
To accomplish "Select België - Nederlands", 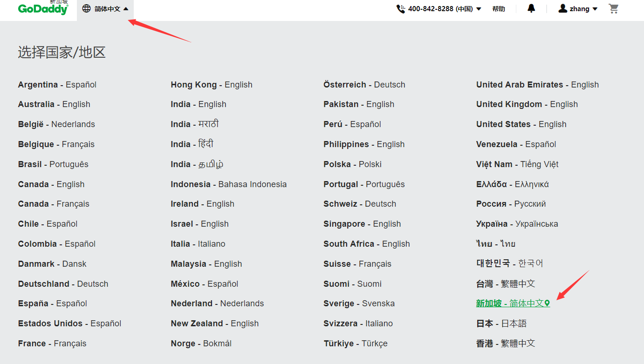I will tap(56, 124).
